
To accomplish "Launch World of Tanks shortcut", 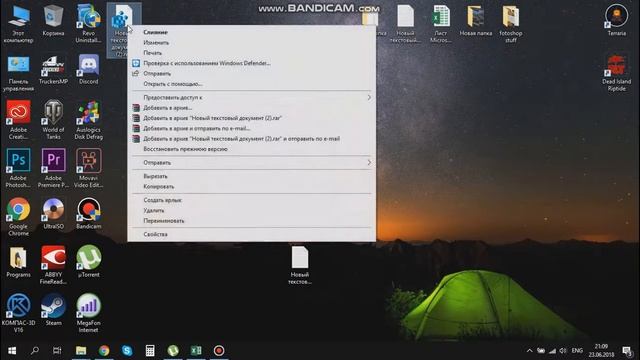I will [53, 120].
